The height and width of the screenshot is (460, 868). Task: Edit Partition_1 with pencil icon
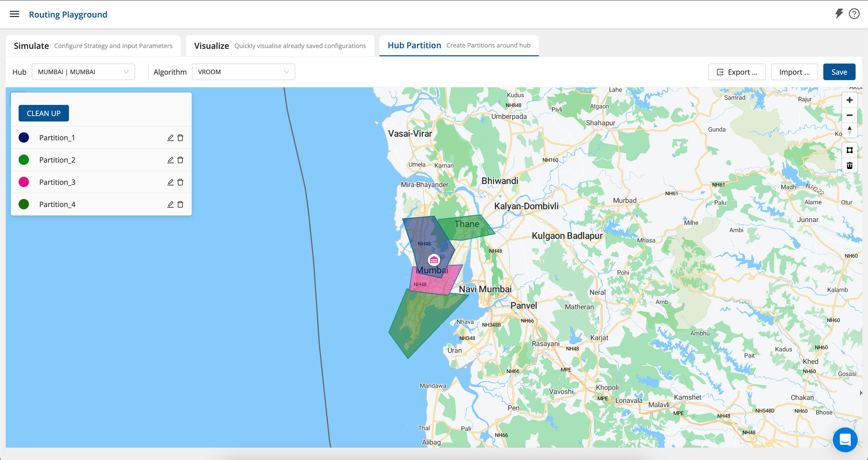pyautogui.click(x=170, y=138)
